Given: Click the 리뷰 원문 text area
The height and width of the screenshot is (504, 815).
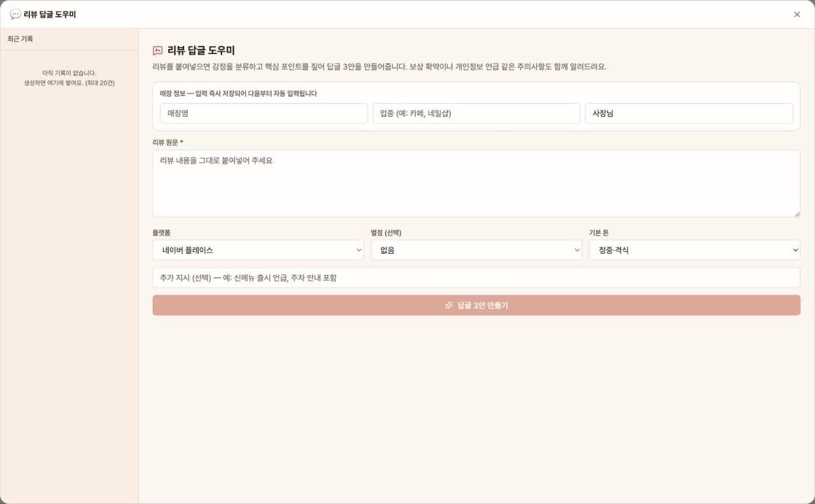Looking at the screenshot, I should (x=476, y=183).
